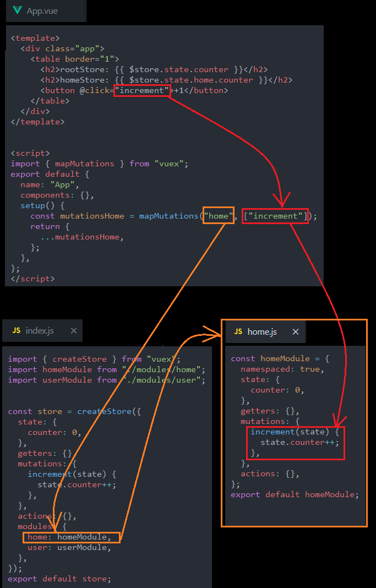
Task: Click the 'home: homeModule,' line
Action: click(x=69, y=537)
